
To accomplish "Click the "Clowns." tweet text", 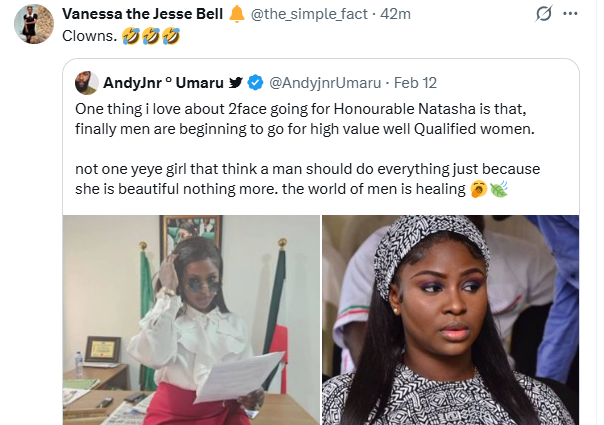I will [x=84, y=36].
